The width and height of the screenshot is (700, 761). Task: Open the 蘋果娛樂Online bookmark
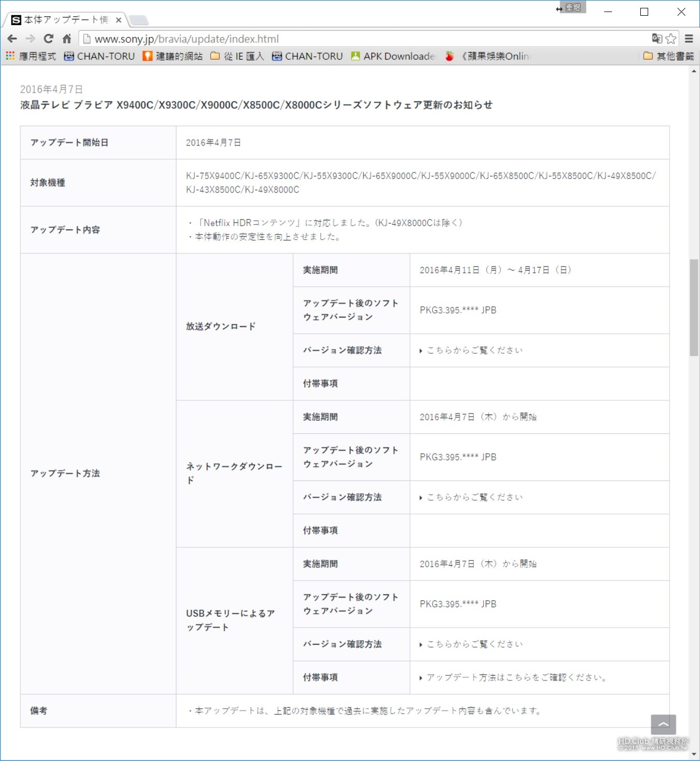pyautogui.click(x=487, y=56)
